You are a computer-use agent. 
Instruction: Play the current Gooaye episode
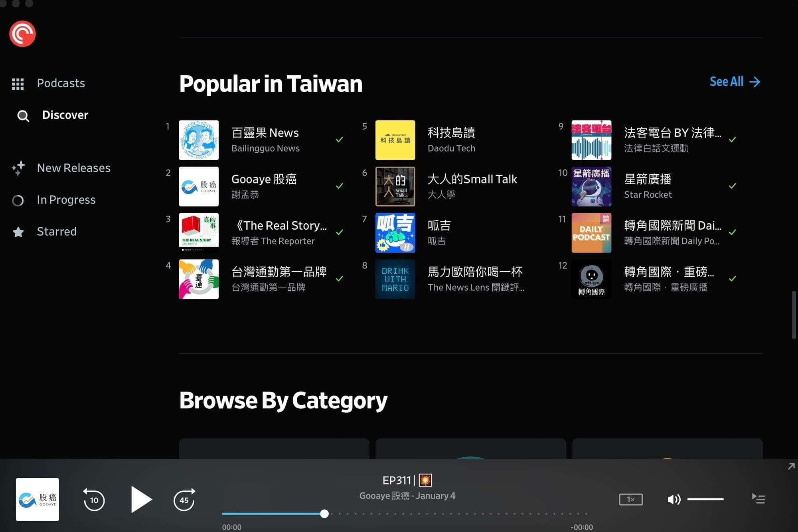pos(141,499)
